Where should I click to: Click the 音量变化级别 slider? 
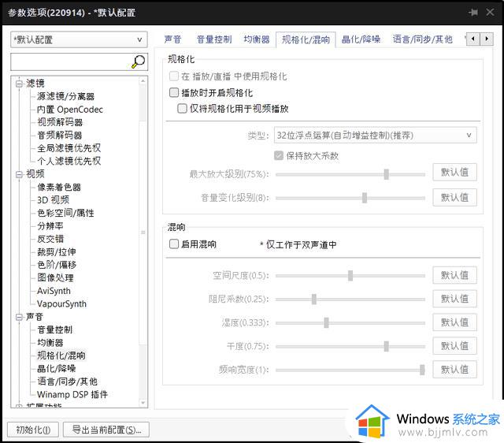tap(350, 198)
